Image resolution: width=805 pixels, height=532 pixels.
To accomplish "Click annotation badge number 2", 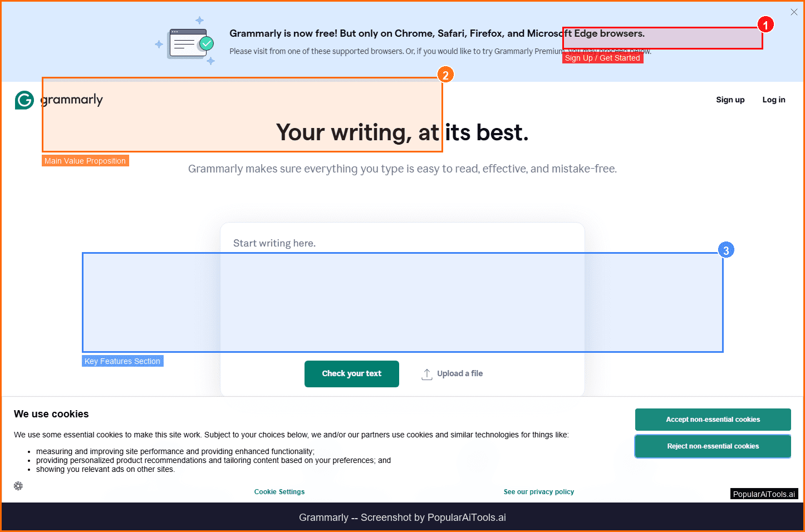I will point(445,74).
